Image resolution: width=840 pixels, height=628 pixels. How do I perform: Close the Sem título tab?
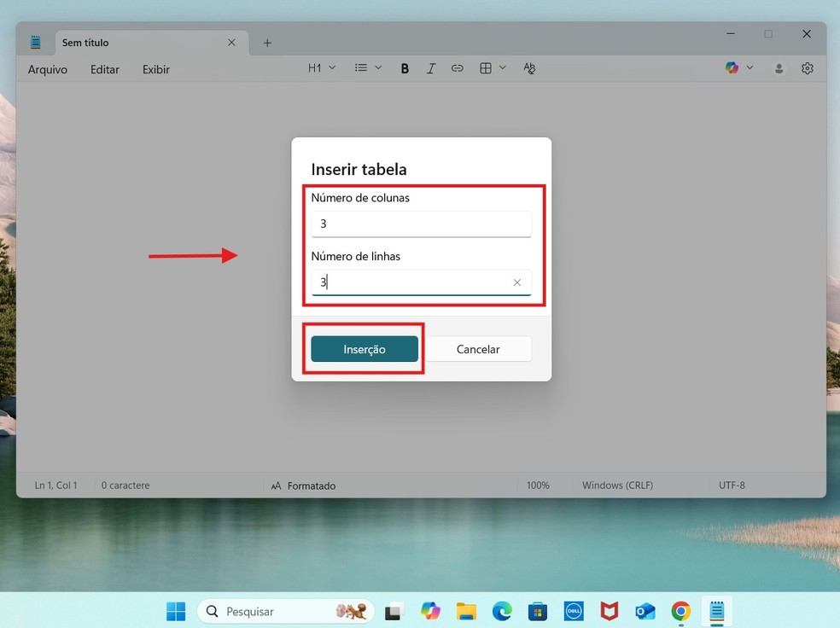(231, 43)
